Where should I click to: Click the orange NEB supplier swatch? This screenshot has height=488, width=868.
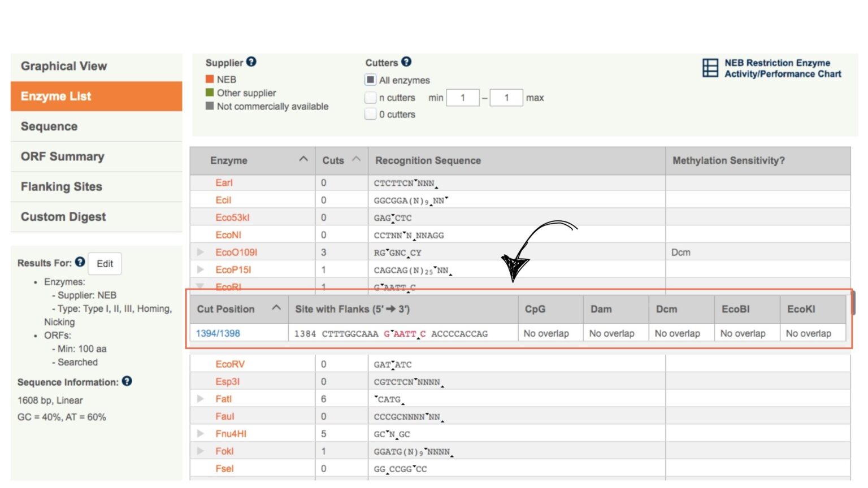(210, 79)
